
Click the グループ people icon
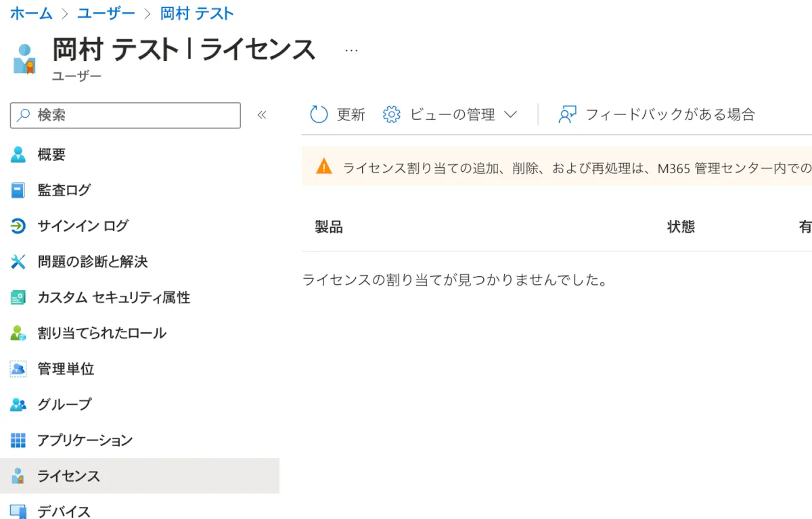coord(18,405)
